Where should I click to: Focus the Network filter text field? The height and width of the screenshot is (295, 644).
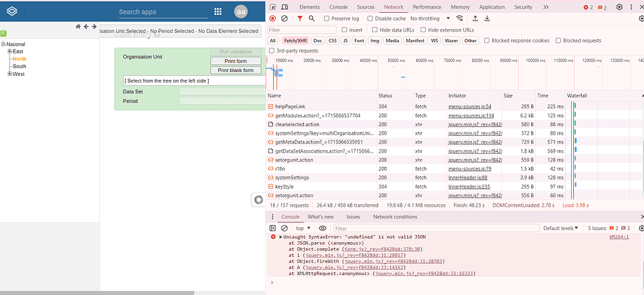(301, 30)
